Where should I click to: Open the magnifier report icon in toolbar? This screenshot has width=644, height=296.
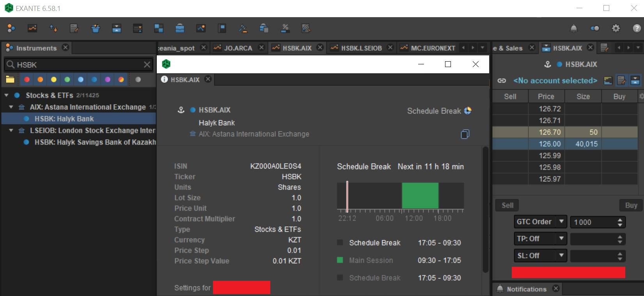coord(306,28)
